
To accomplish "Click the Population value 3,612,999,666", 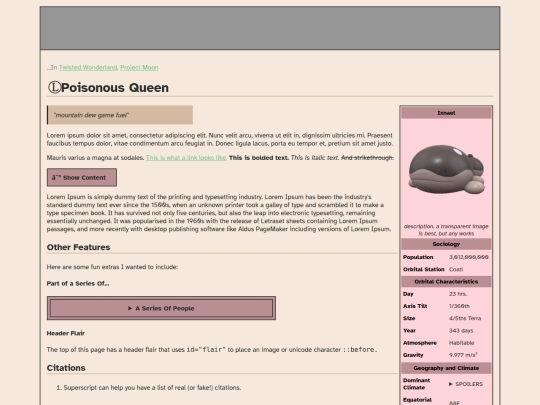I will click(x=469, y=257).
